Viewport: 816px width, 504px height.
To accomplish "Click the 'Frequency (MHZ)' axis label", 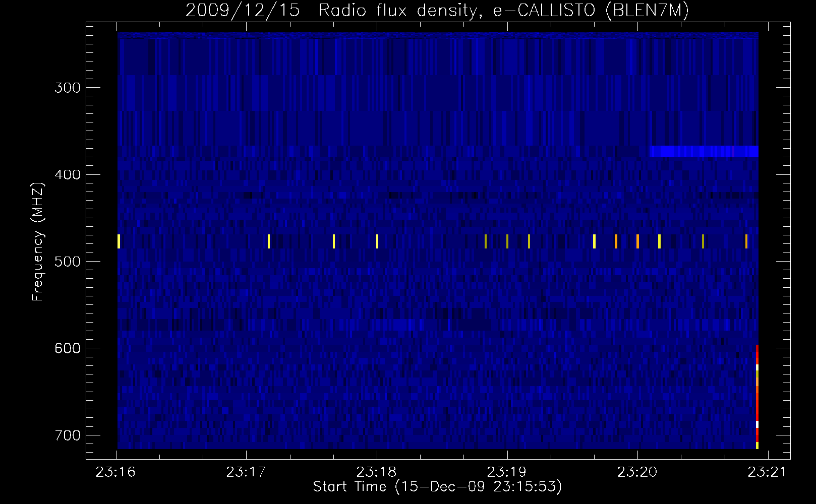I will click(38, 241).
